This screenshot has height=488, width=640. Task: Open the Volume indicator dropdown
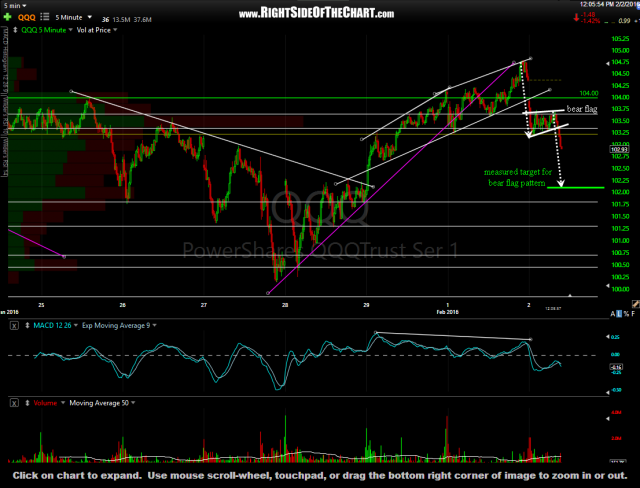coord(49,403)
